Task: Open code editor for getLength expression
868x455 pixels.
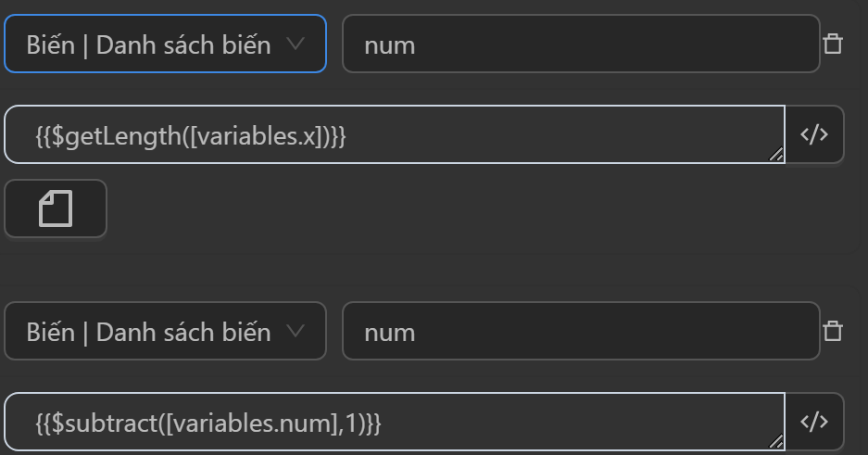Action: pyautogui.click(x=814, y=134)
